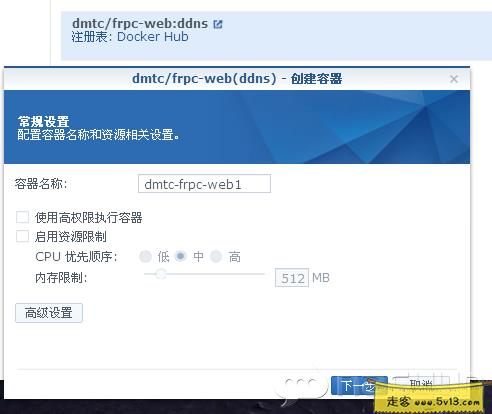This screenshot has width=492, height=414.
Task: Open the external link icon beside dmtc/frpc-web:ddns
Action: coord(218,24)
